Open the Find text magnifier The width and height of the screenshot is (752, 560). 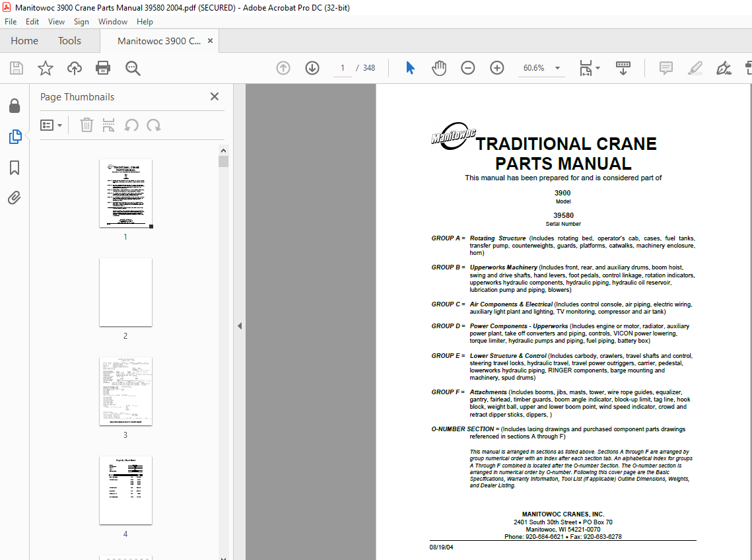pos(133,68)
